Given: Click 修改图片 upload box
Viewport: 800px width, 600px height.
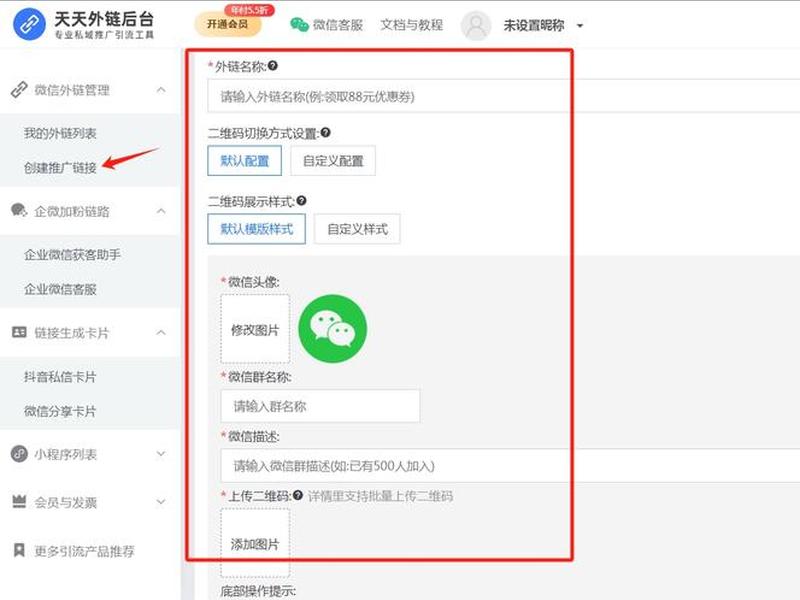Looking at the screenshot, I should pyautogui.click(x=255, y=329).
